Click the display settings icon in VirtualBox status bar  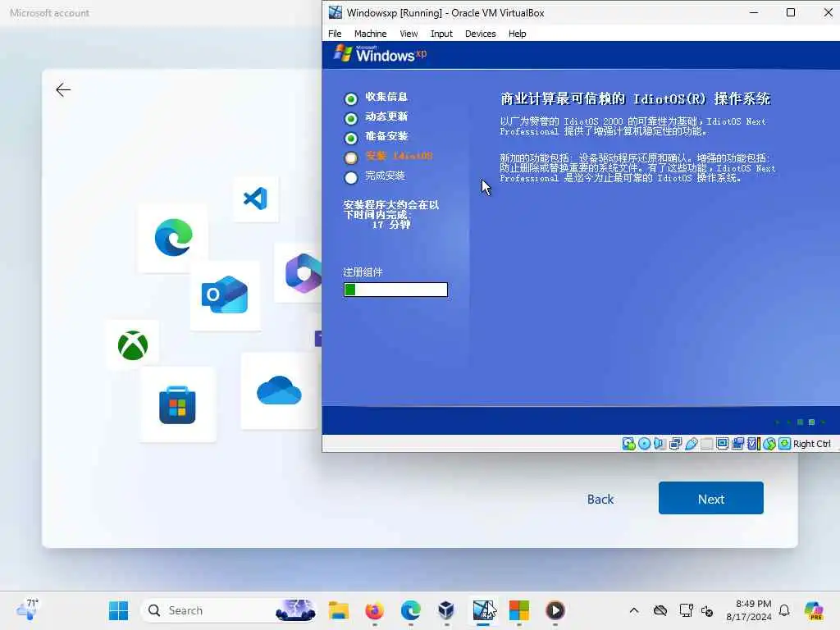coord(722,444)
